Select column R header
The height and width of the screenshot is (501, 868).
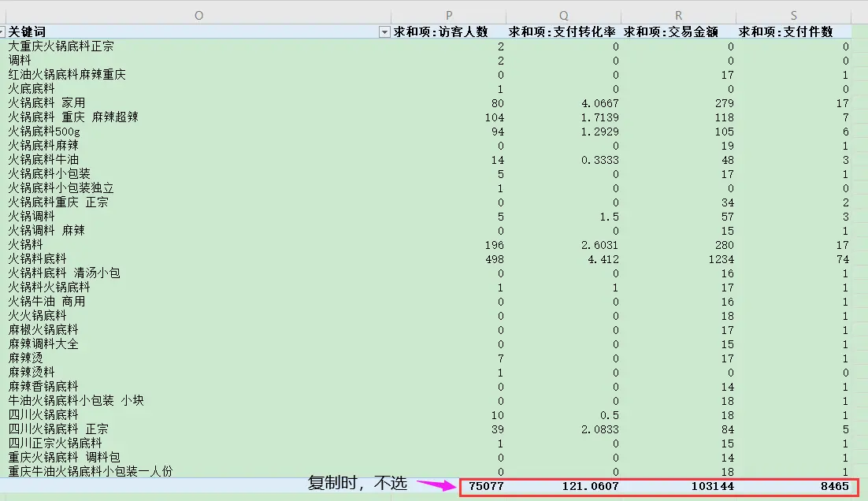[678, 16]
